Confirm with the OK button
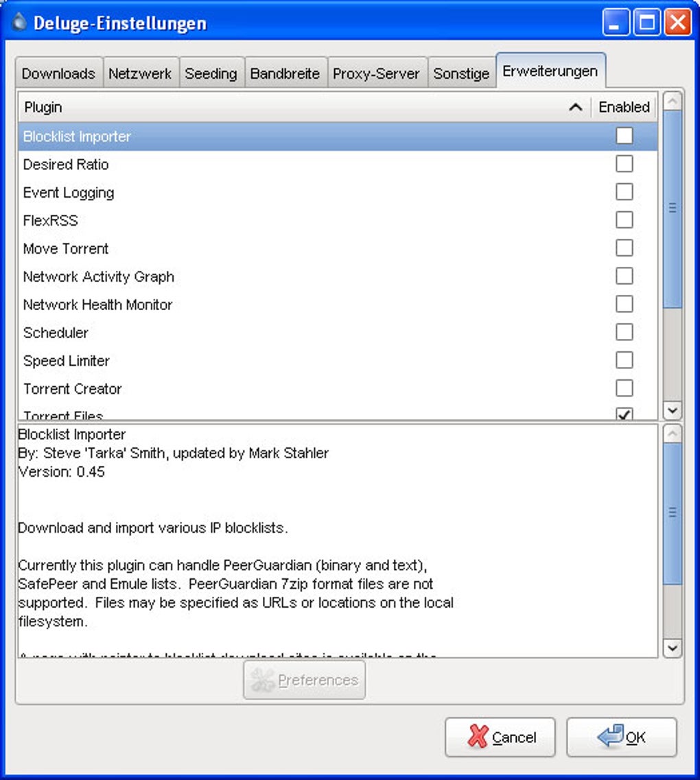Viewport: 700px width, 780px height. point(621,737)
